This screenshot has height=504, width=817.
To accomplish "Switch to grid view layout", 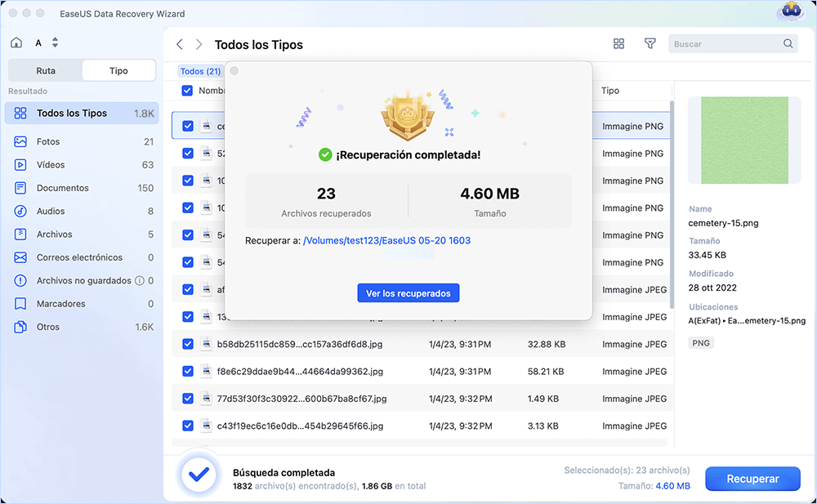I will click(x=618, y=44).
